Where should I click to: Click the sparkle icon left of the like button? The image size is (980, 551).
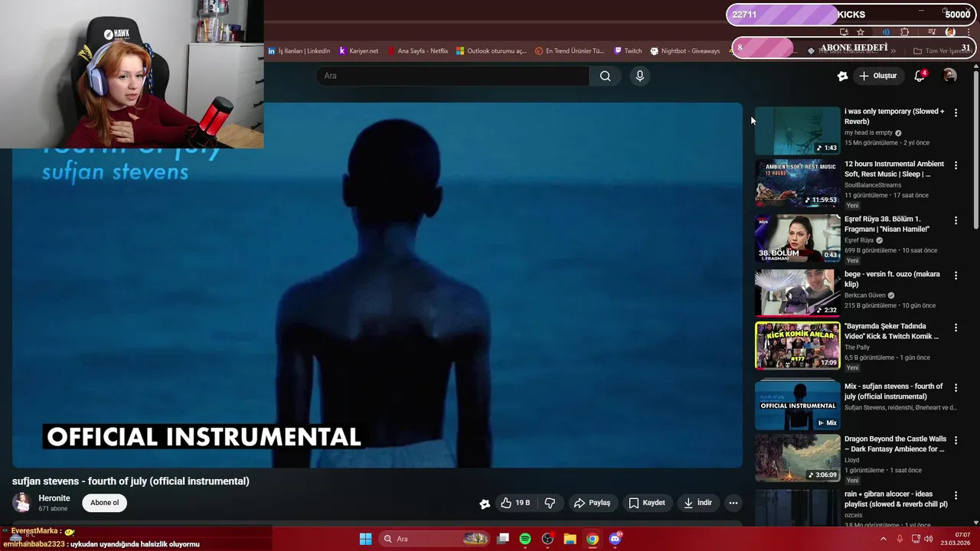pyautogui.click(x=485, y=504)
